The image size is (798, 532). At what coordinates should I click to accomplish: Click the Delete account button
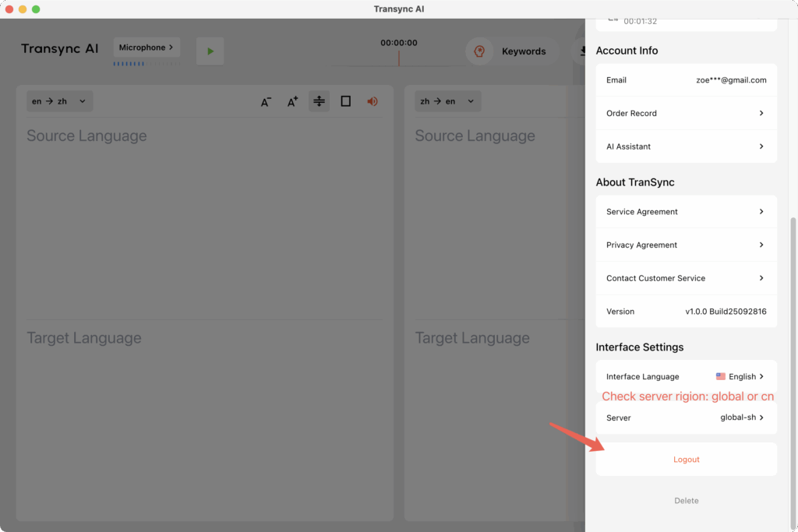686,501
